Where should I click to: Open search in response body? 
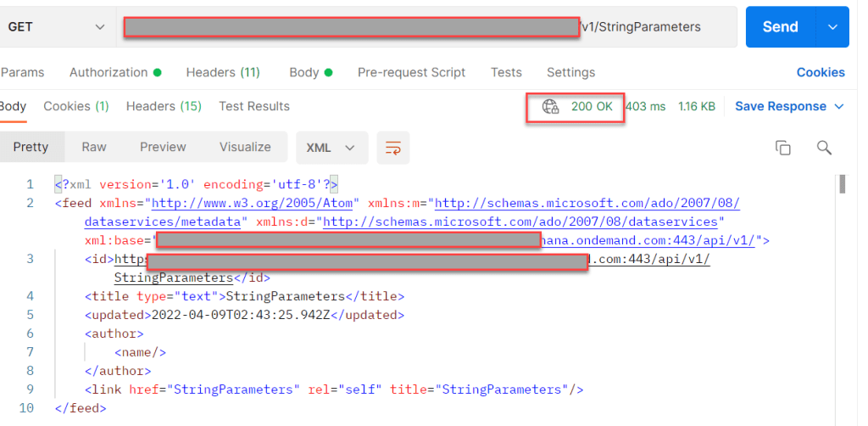[x=824, y=148]
